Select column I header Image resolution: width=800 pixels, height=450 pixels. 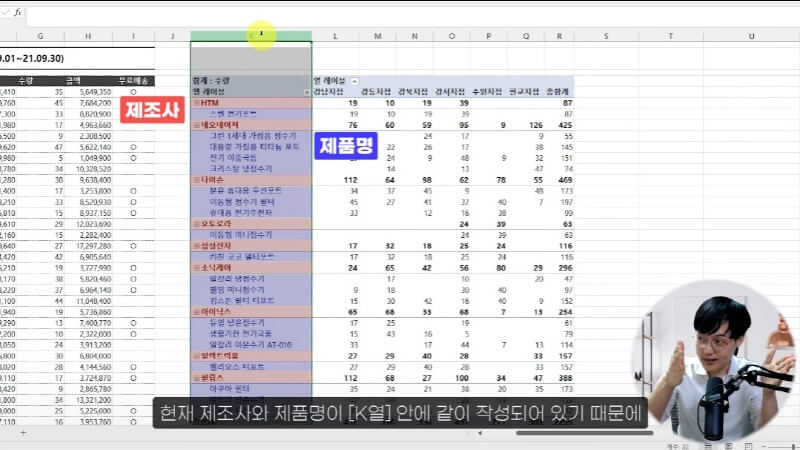pyautogui.click(x=133, y=36)
